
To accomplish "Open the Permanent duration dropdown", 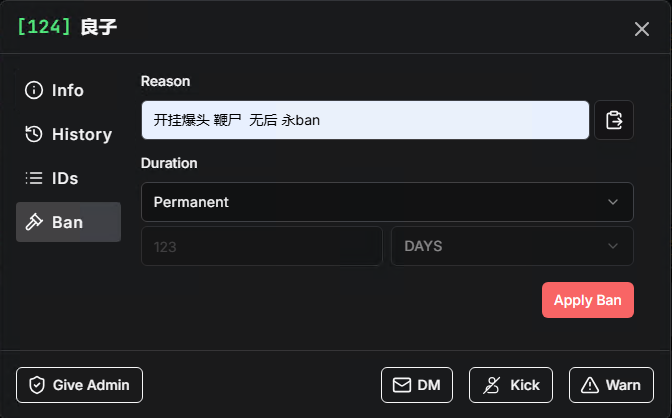I will pos(387,202).
